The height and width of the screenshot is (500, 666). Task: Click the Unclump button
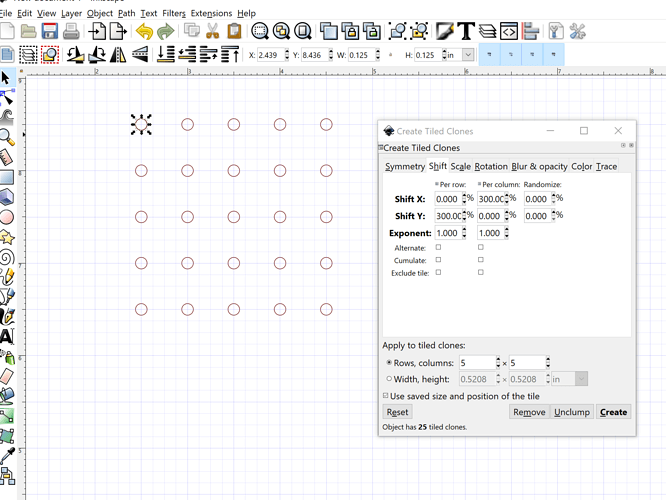[x=572, y=412]
